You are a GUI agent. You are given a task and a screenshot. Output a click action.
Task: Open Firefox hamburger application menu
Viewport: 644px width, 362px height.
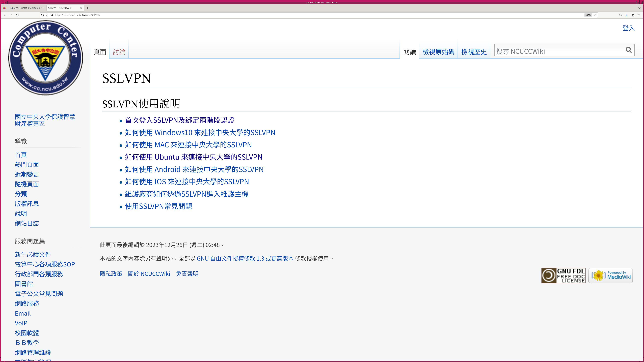click(x=639, y=15)
